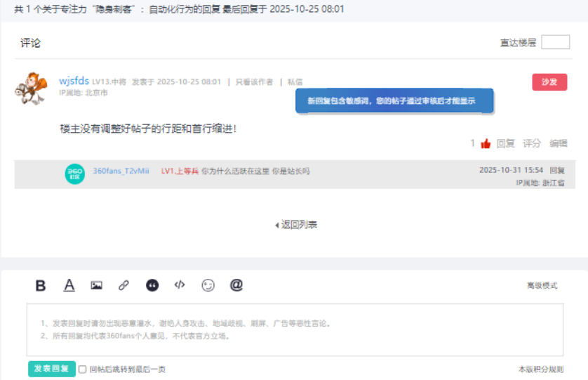Open the font color tool

click(69, 285)
